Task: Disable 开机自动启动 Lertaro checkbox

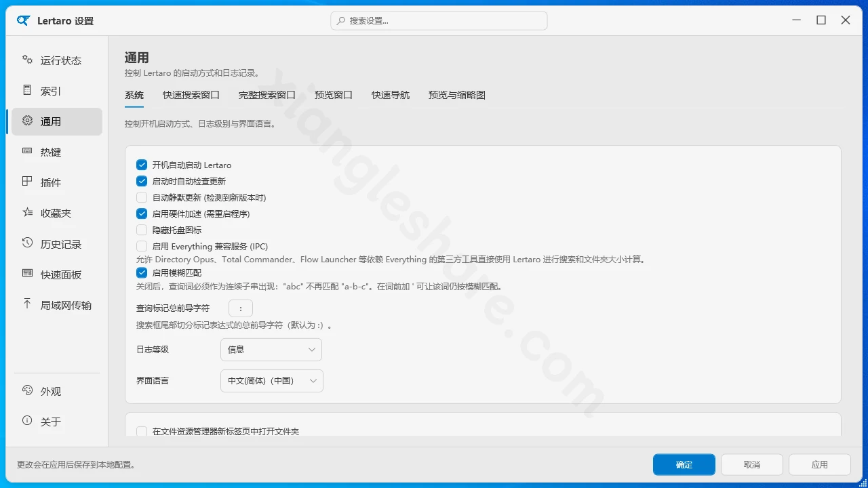Action: pos(142,165)
